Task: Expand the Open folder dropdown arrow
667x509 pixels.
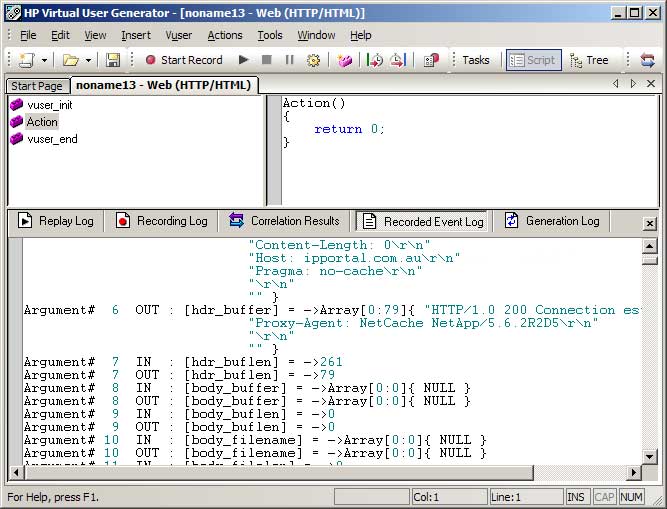Action: coord(88,60)
